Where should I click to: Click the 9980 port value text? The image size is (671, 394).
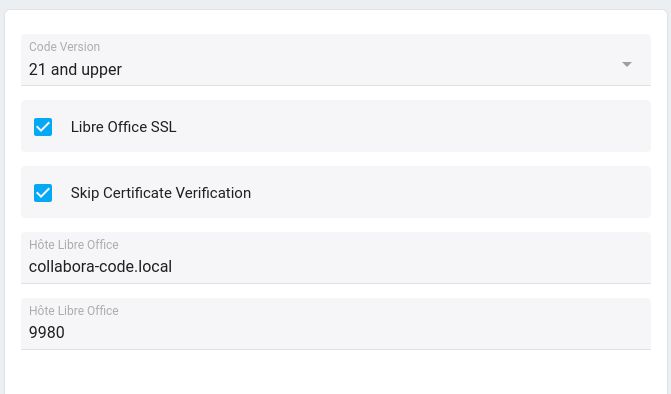47,332
